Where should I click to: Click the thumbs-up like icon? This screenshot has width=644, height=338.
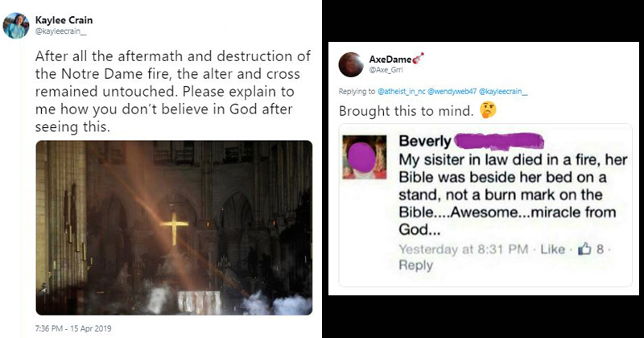pyautogui.click(x=584, y=249)
